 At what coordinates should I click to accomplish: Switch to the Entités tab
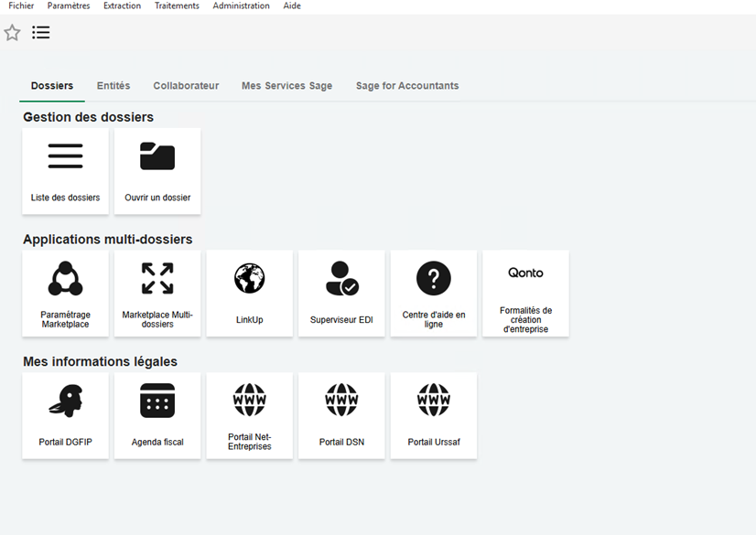click(x=113, y=86)
